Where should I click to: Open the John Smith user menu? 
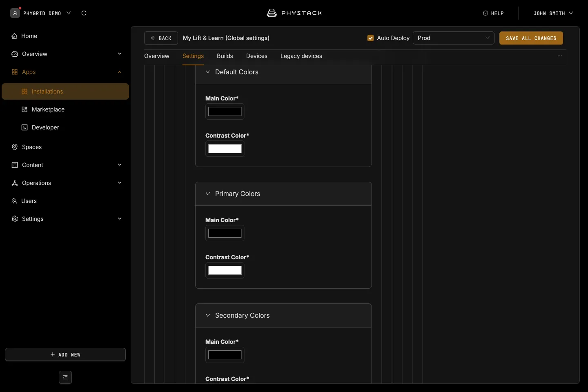(x=553, y=13)
